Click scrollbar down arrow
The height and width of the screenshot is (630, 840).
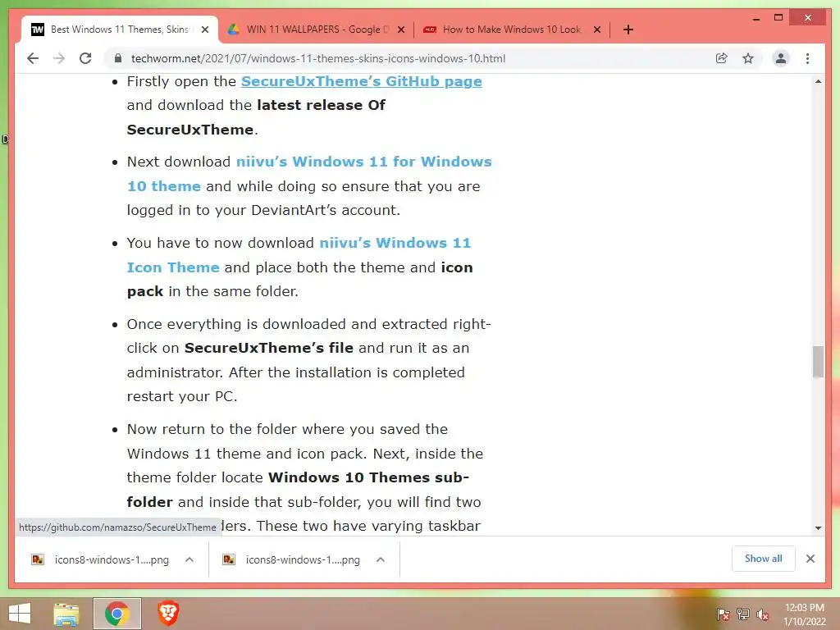pos(818,527)
